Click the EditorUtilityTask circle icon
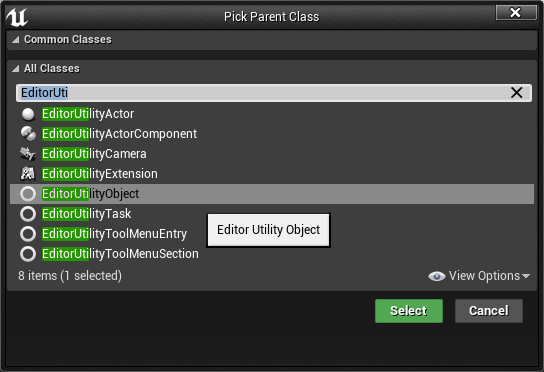The width and height of the screenshot is (544, 372). click(x=28, y=214)
